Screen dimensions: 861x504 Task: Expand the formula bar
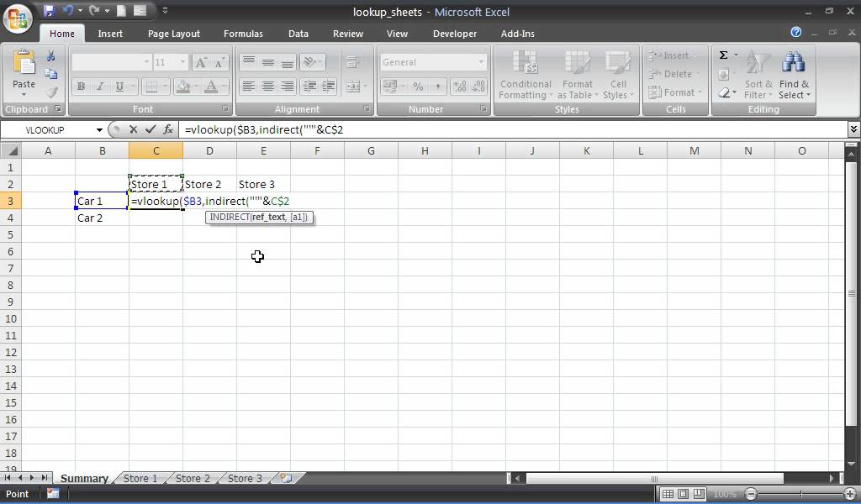click(x=853, y=129)
